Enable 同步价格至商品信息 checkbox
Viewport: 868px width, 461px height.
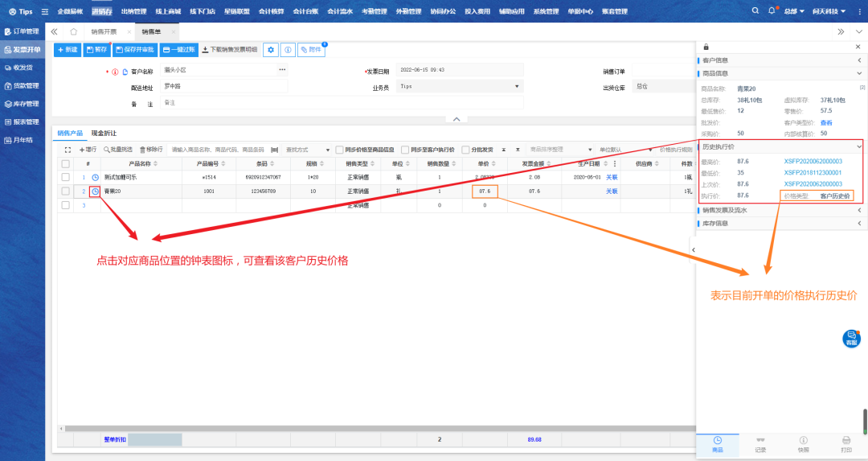[340, 150]
